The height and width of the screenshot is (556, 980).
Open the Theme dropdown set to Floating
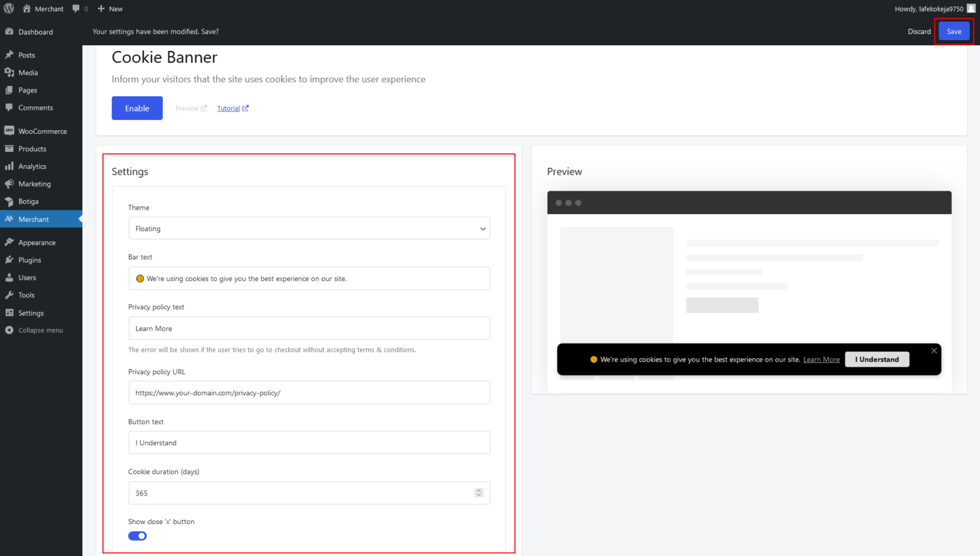pos(309,228)
